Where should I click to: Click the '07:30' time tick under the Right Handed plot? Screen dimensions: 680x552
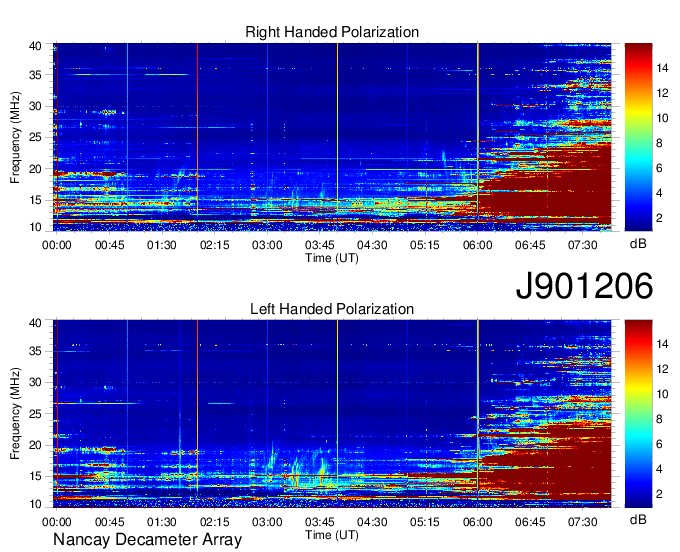pyautogui.click(x=583, y=245)
